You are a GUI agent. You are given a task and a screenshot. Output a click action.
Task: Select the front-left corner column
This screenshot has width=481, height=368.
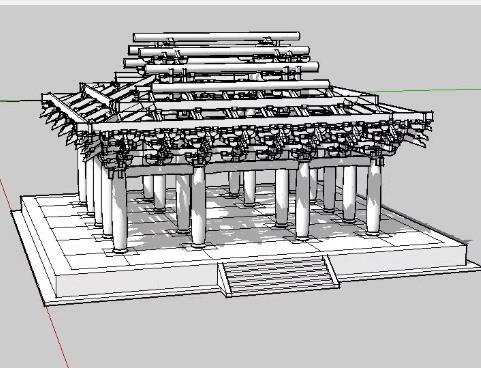click(120, 212)
